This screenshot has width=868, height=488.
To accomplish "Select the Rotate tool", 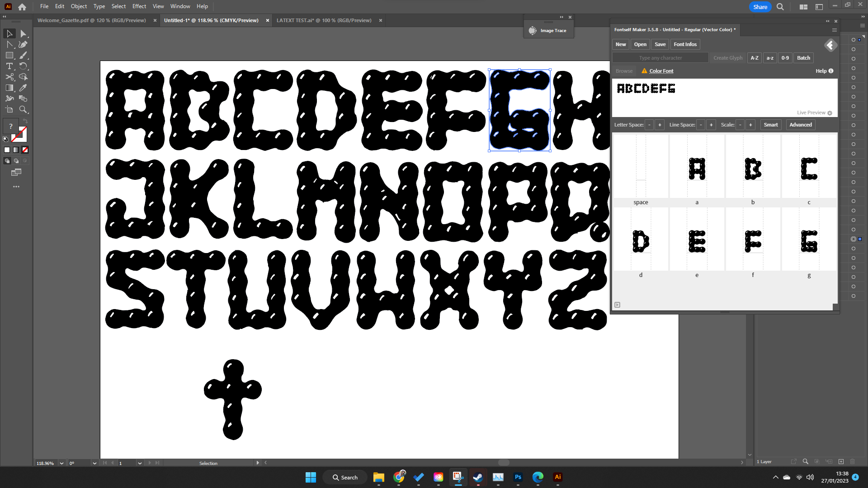I will click(x=24, y=66).
